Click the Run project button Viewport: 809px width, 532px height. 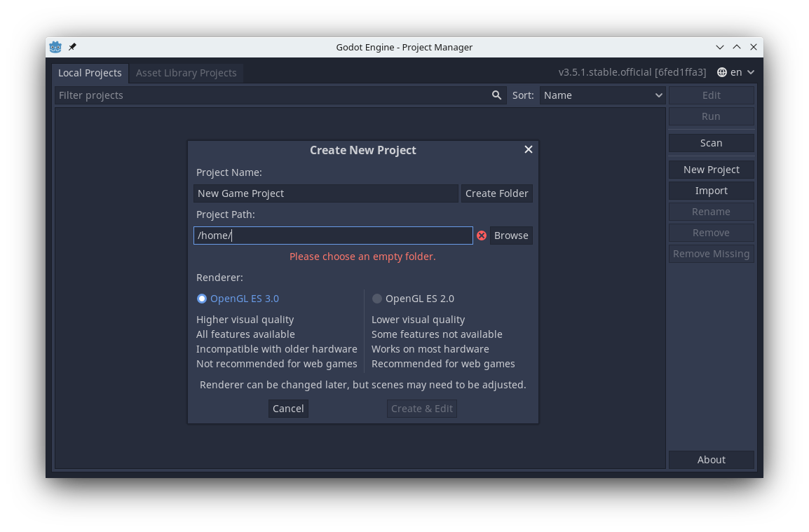711,116
